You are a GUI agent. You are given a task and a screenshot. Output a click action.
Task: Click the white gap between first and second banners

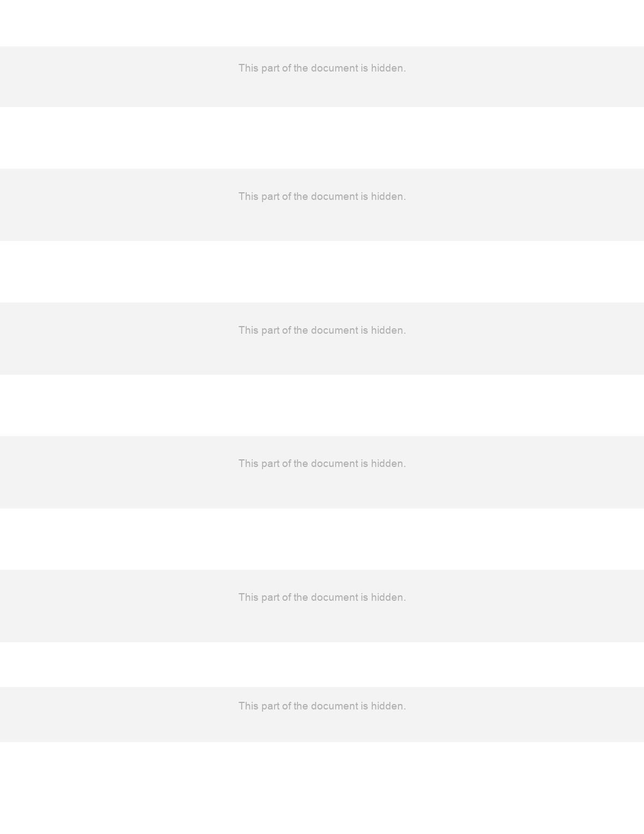pyautogui.click(x=322, y=138)
